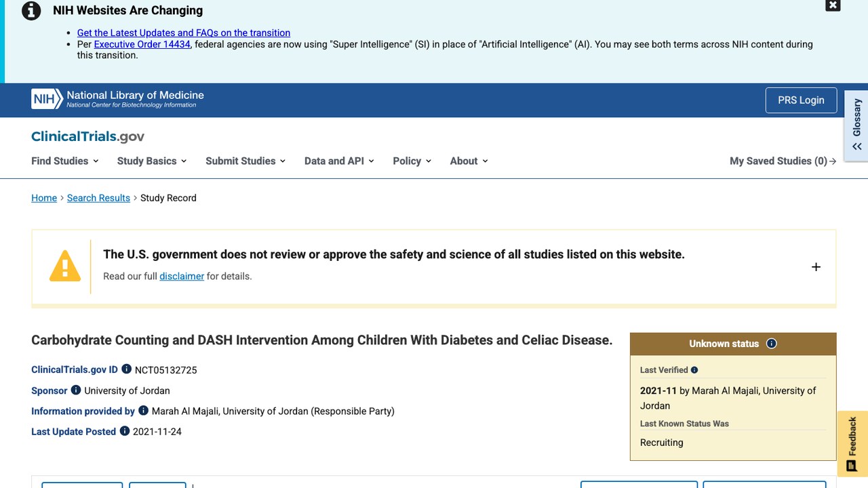Click the Last Update date 2021-11-24
This screenshot has height=488, width=868.
tap(157, 431)
